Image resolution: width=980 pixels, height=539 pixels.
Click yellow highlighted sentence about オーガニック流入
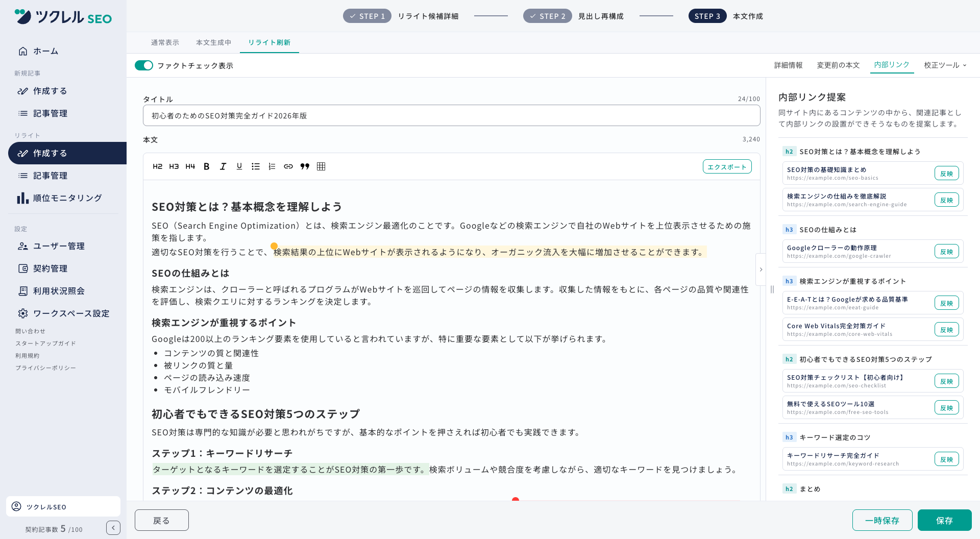[x=490, y=252]
